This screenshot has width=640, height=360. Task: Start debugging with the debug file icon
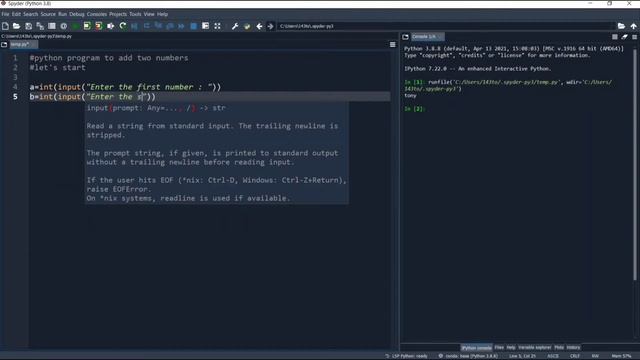click(x=134, y=26)
